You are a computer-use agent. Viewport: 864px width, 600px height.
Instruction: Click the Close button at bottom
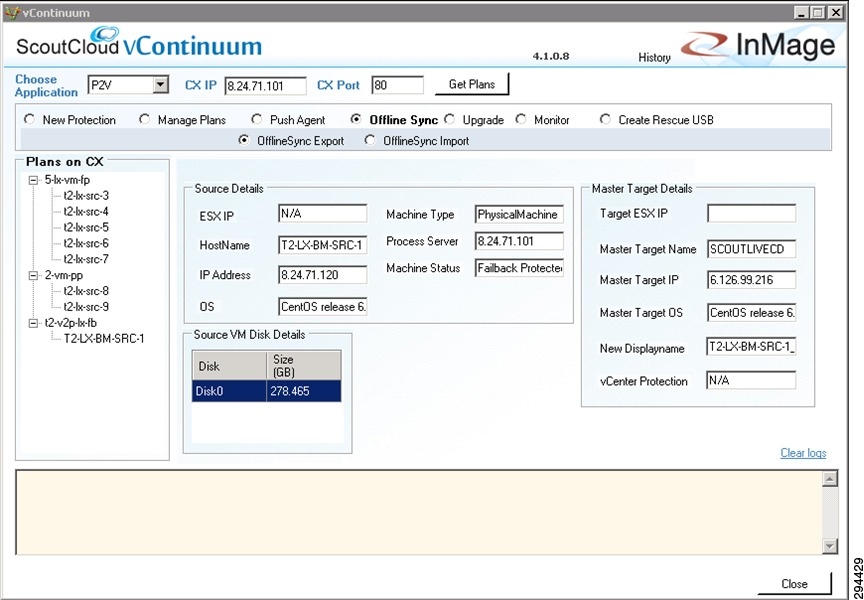point(794,583)
